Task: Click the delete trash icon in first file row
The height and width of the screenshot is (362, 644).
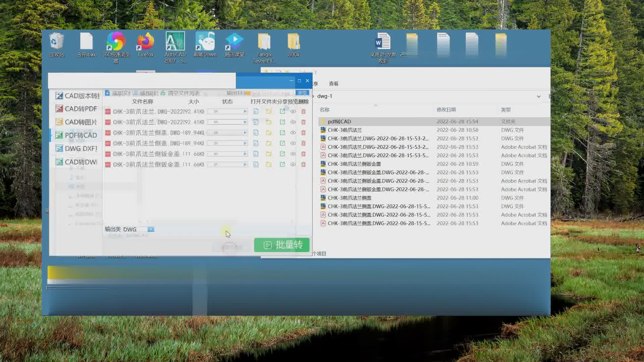Action: coord(303,111)
